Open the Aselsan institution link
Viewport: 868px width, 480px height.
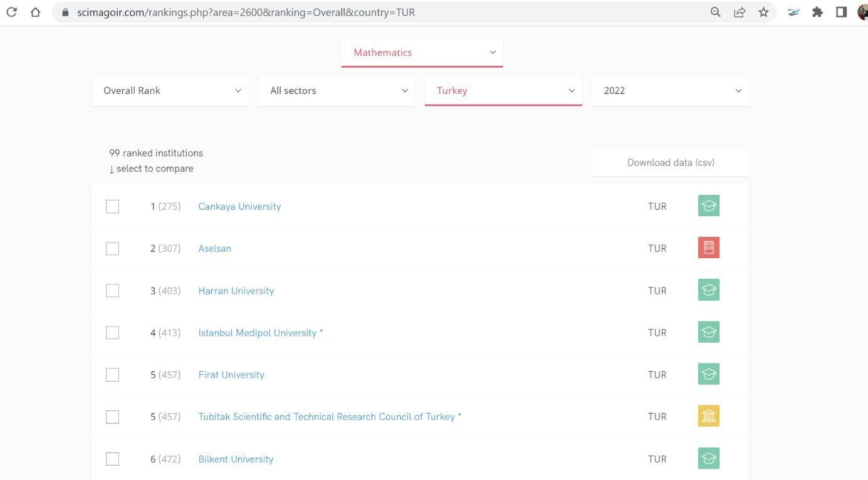(215, 248)
